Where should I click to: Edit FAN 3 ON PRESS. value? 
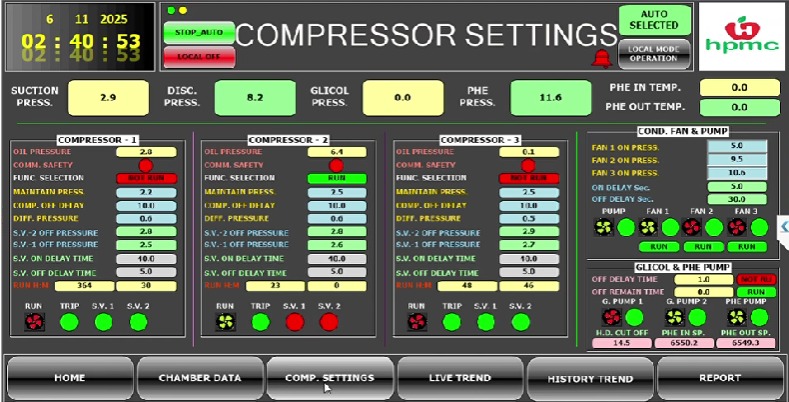coord(737,173)
